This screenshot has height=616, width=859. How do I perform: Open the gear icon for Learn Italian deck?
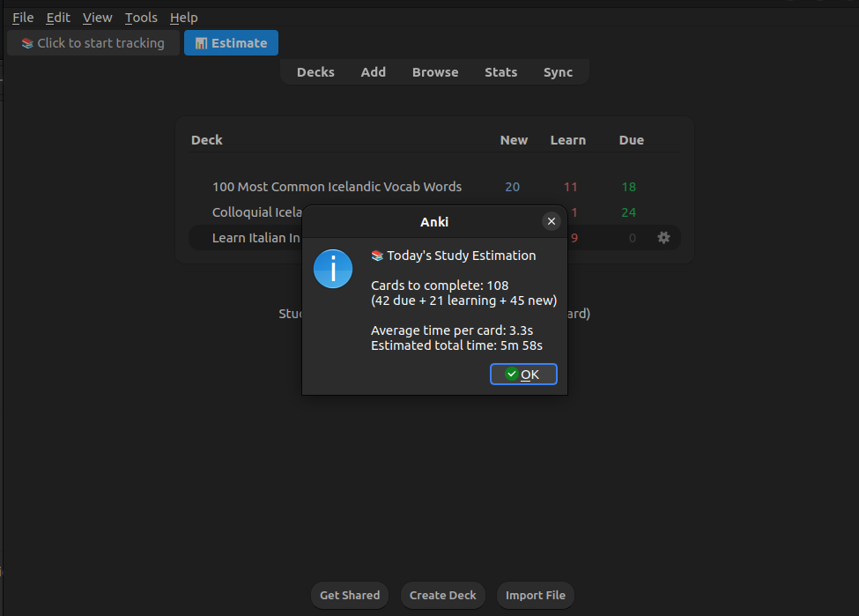coord(663,237)
